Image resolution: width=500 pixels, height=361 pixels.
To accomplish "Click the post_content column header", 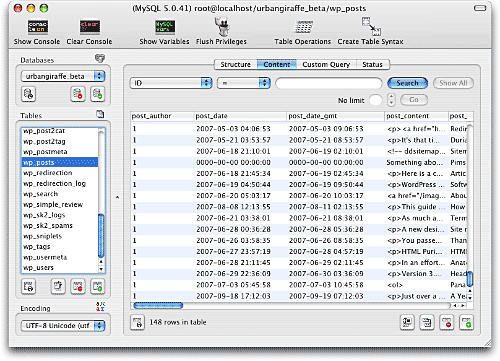I will click(x=416, y=116).
